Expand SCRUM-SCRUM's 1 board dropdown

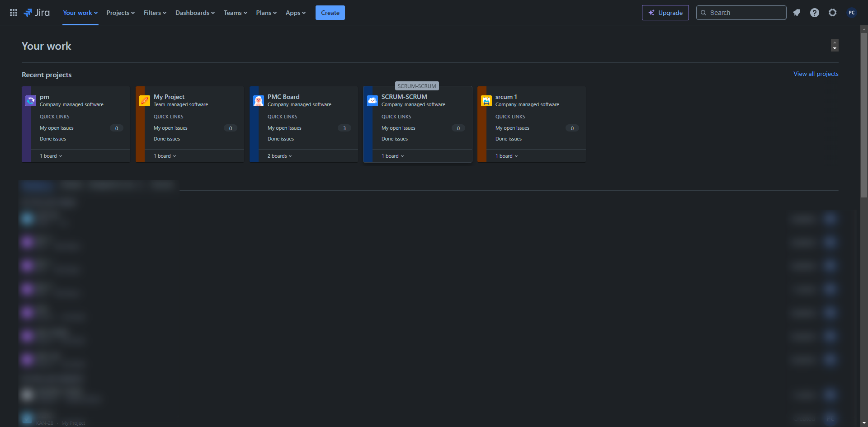pos(393,156)
